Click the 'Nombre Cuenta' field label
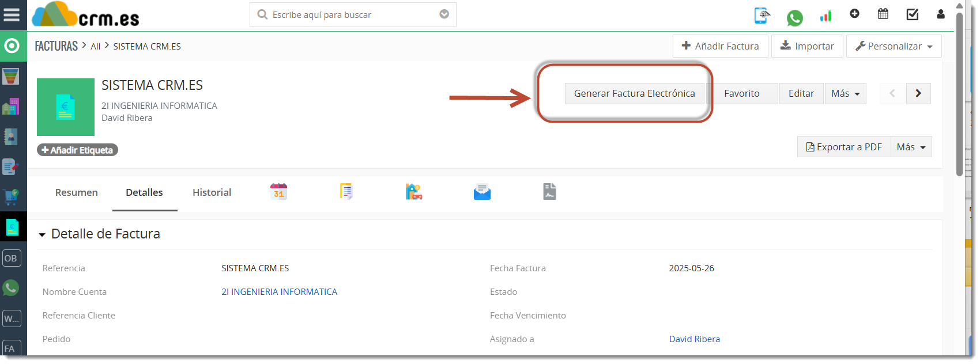The height and width of the screenshot is (364, 980). (74, 292)
